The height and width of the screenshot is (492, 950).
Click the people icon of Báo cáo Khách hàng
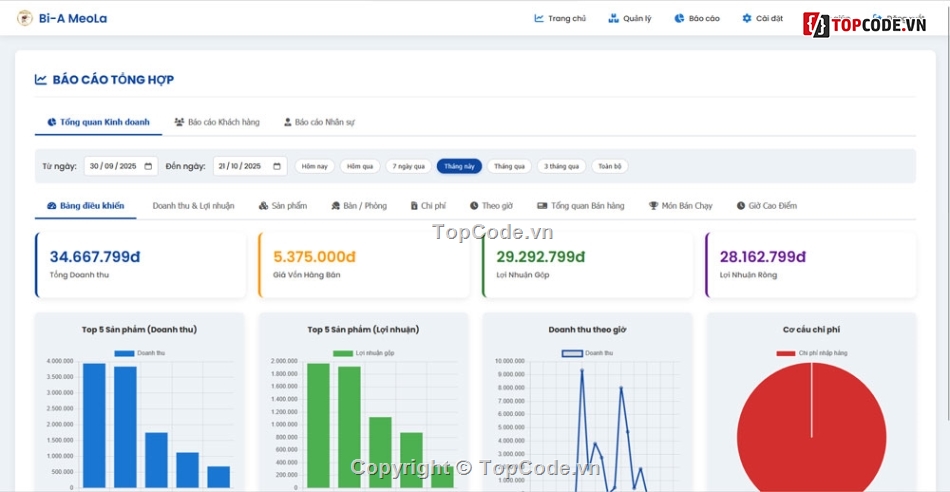coord(179,122)
